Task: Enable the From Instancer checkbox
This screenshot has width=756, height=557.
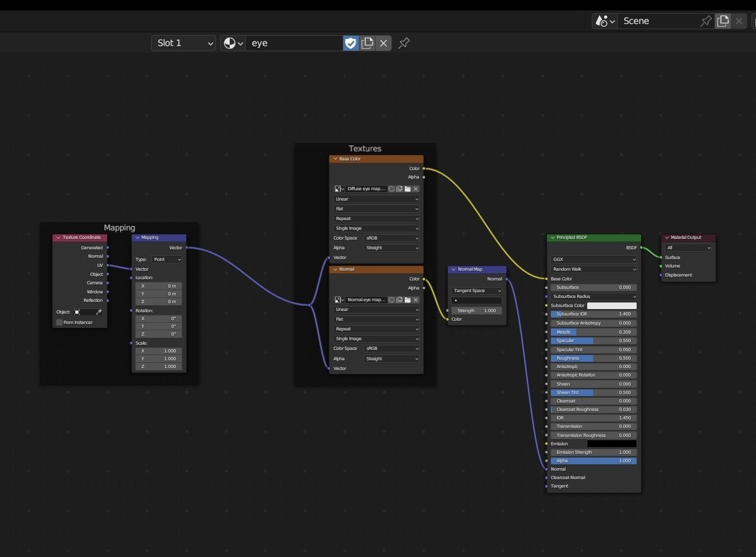Action: point(60,323)
